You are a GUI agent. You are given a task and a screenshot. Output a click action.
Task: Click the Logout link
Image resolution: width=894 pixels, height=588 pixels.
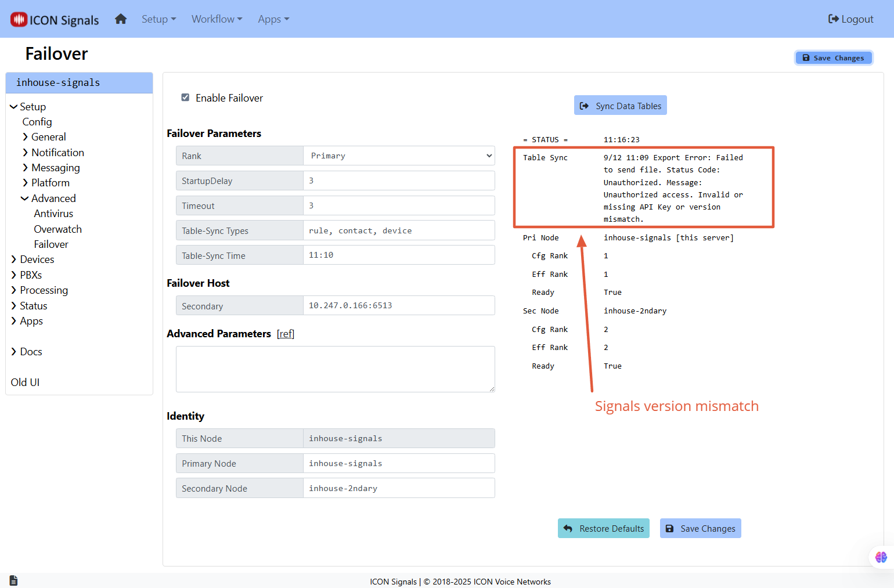tap(850, 19)
